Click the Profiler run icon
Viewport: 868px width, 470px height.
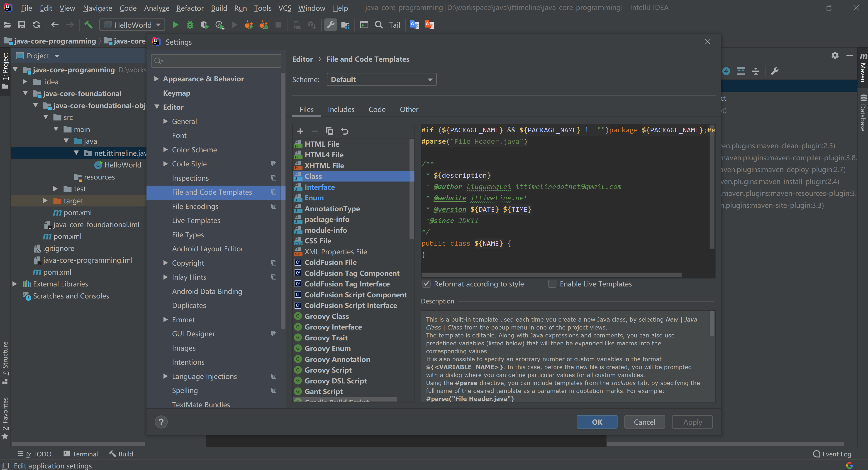(219, 25)
